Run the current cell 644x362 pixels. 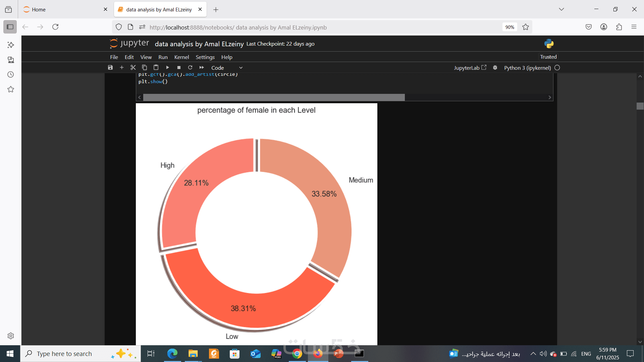(167, 68)
